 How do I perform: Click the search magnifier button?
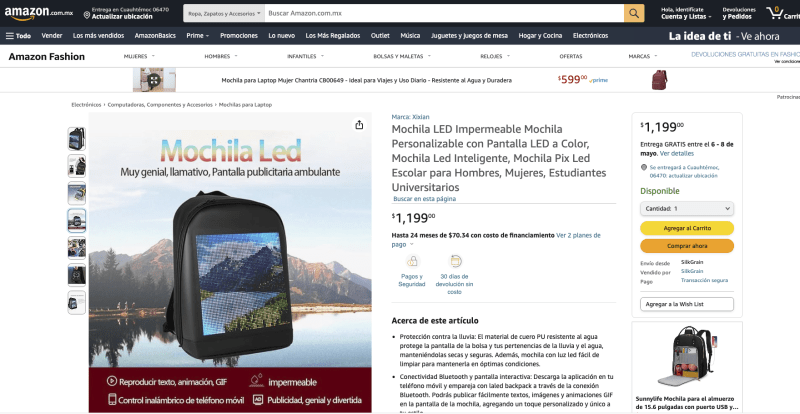(x=634, y=13)
